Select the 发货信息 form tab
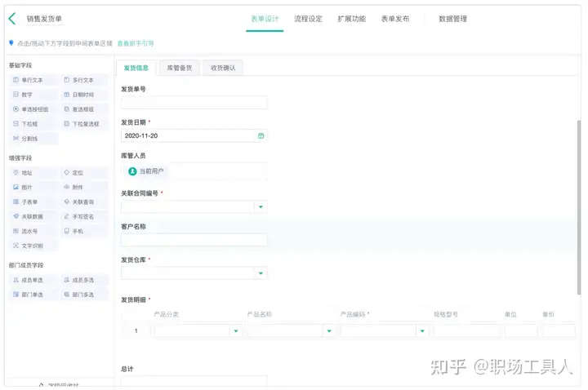Image resolution: width=588 pixels, height=390 pixels. coord(136,68)
